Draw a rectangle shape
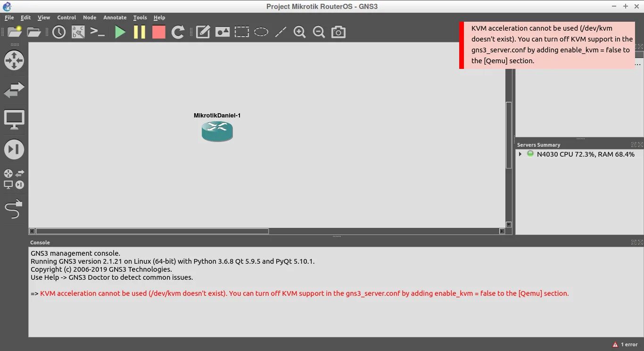 pyautogui.click(x=242, y=32)
